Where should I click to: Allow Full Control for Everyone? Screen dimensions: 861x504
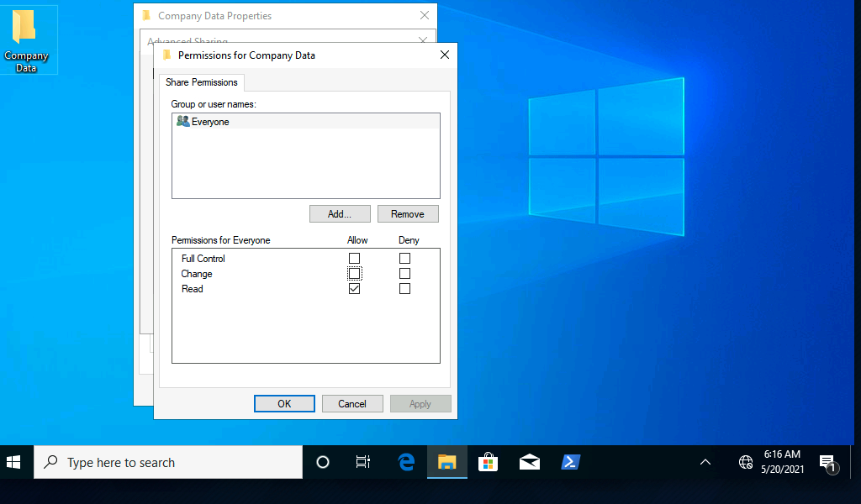[x=354, y=259]
